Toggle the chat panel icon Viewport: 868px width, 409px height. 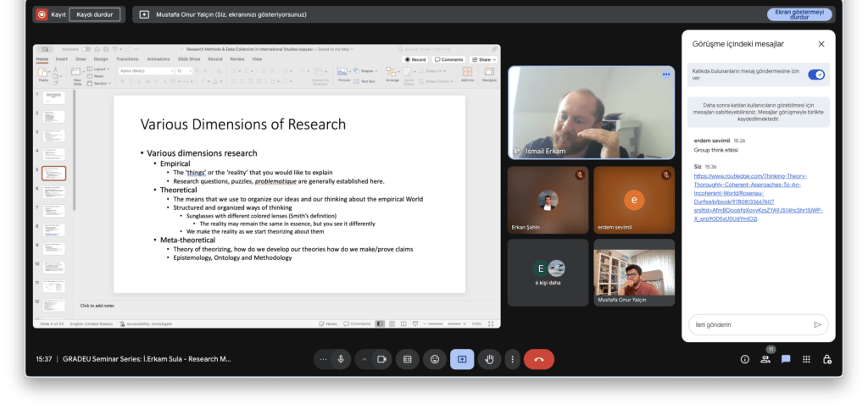tap(786, 359)
